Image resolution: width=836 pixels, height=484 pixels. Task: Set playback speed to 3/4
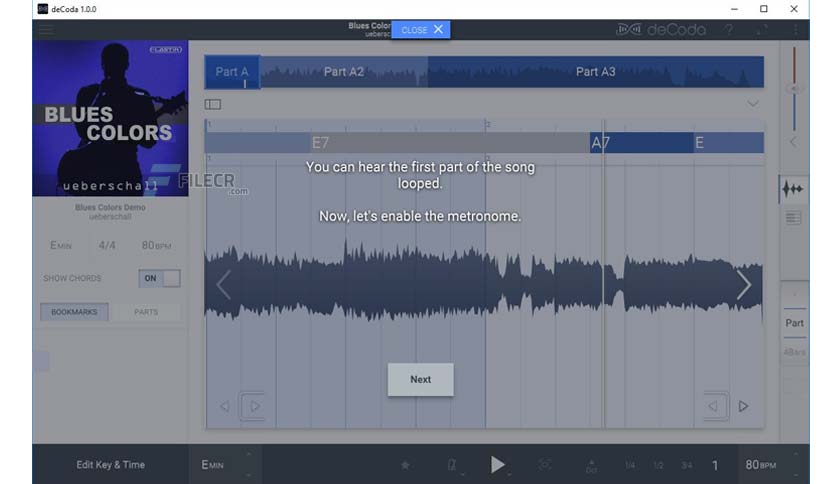(687, 465)
